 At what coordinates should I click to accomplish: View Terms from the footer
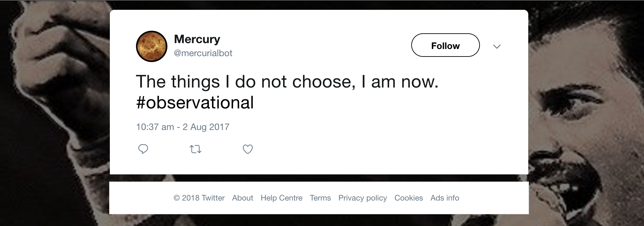[320, 198]
